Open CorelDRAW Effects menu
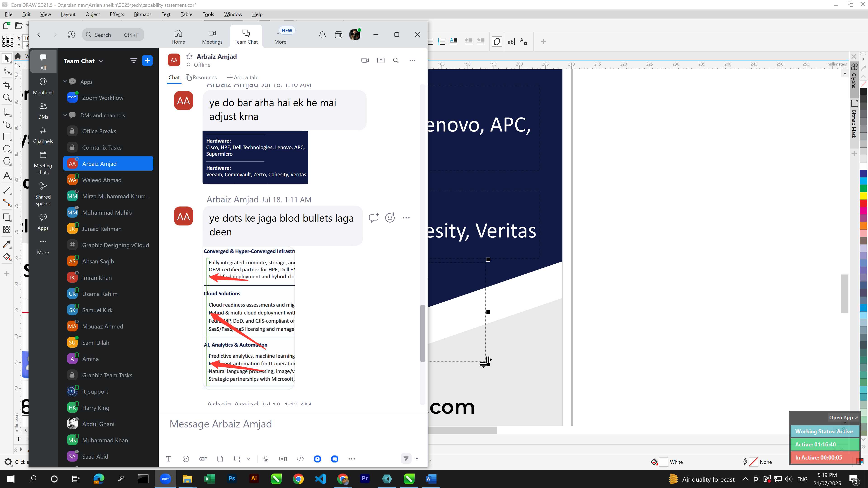This screenshot has width=868, height=488. [x=117, y=14]
